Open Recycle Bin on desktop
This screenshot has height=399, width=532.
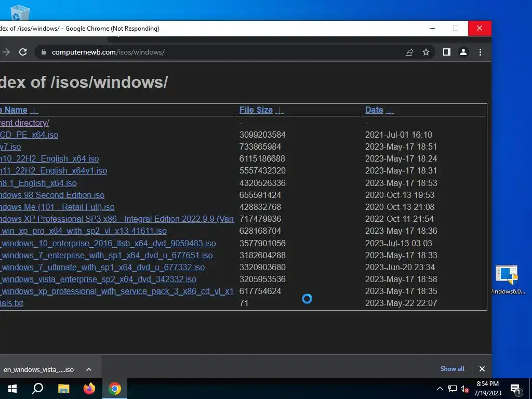[20, 12]
